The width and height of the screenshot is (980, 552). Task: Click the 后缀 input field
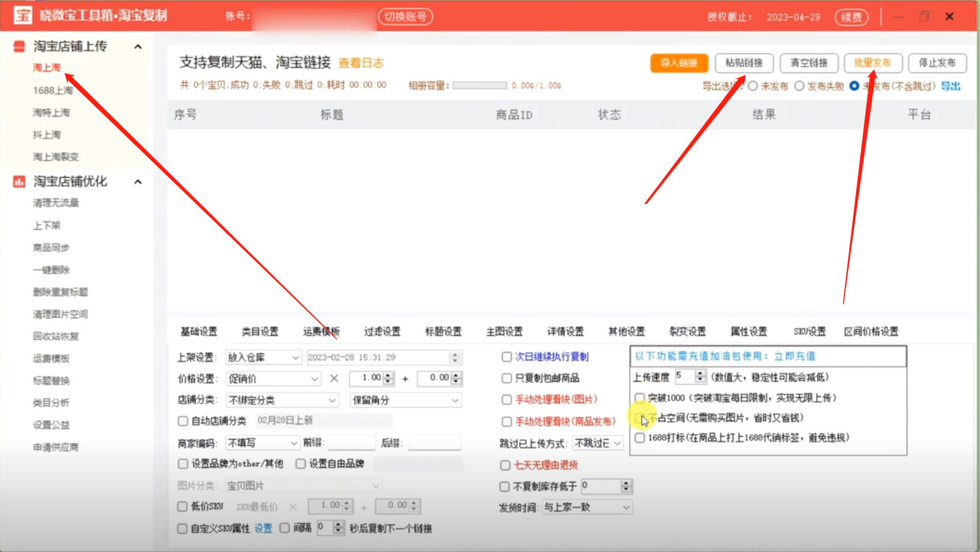pos(434,443)
